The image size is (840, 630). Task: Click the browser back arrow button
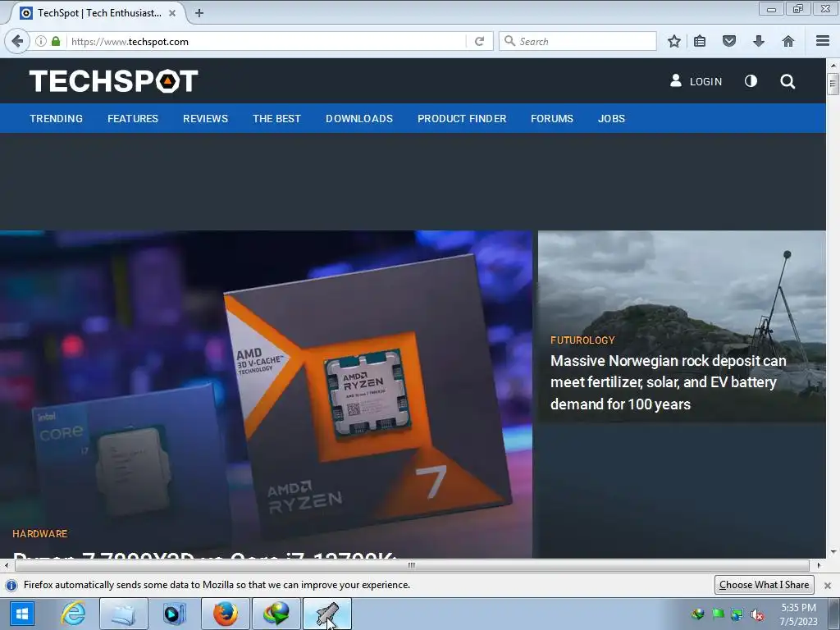point(17,41)
